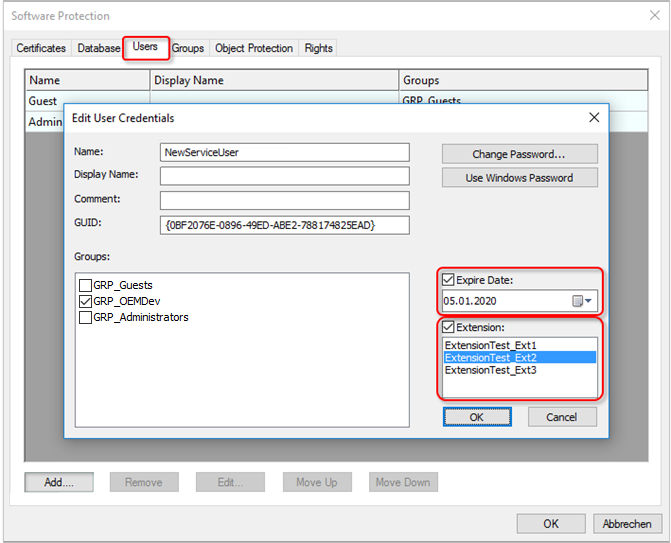
Task: Open the Object Protection tab
Action: click(x=254, y=48)
